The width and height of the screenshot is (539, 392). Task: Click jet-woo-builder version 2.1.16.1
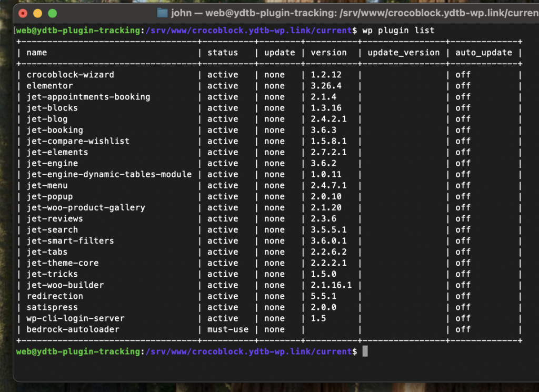(x=332, y=285)
